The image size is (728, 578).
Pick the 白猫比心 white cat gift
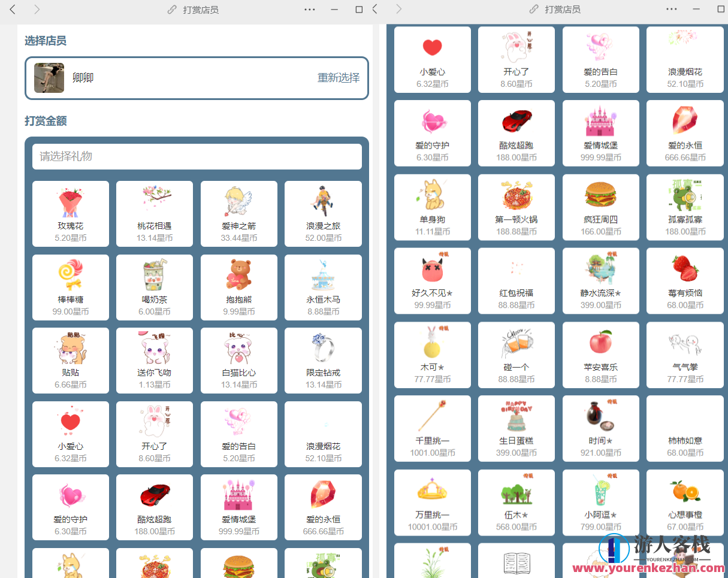coord(239,361)
